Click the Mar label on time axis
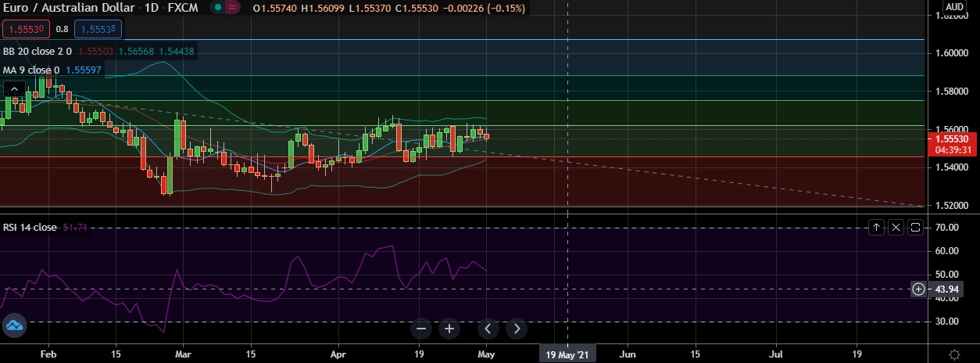980x363 pixels. [182, 354]
